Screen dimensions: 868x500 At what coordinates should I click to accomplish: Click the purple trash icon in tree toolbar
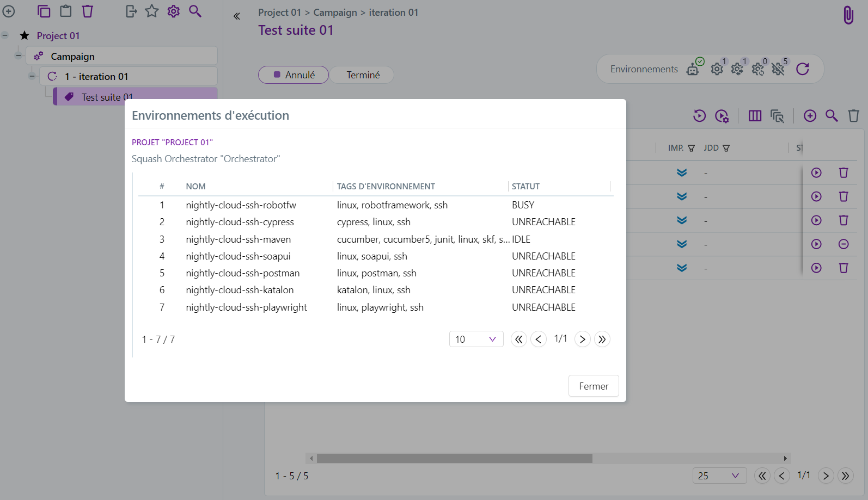coord(88,11)
